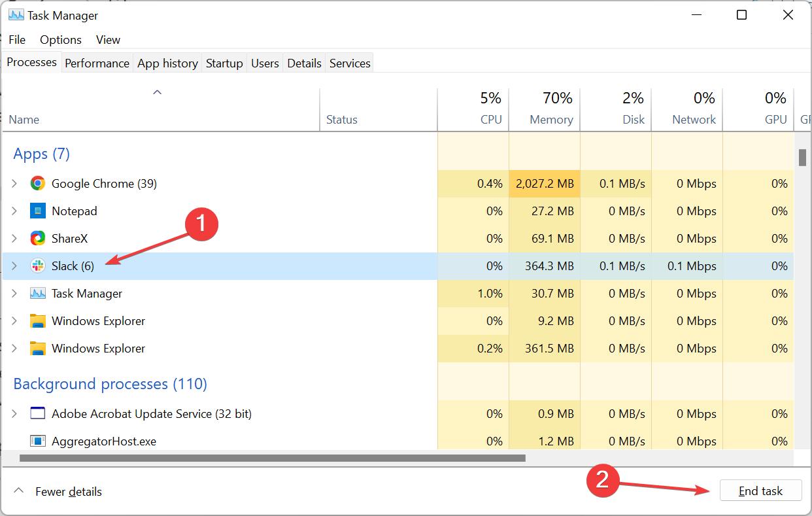Switch to the Performance tab

(97, 63)
